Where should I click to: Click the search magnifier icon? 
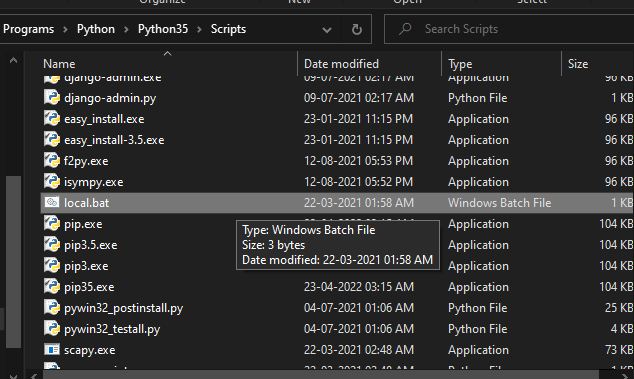coord(405,29)
